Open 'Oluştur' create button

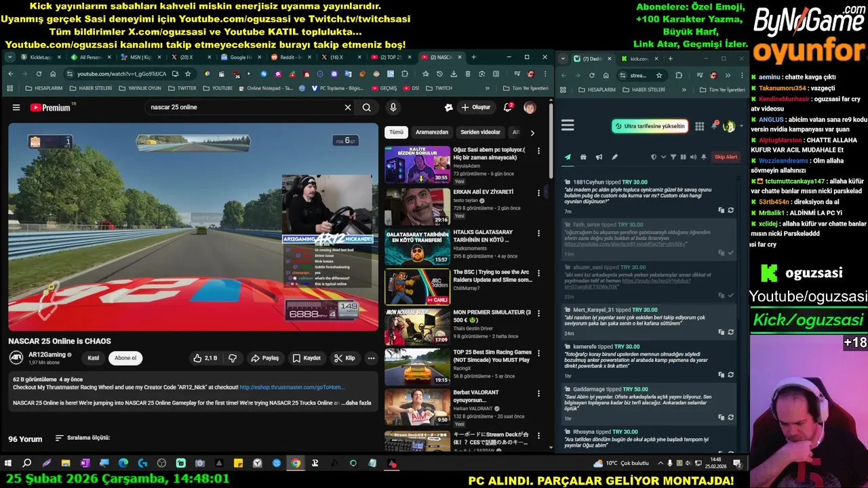475,107
